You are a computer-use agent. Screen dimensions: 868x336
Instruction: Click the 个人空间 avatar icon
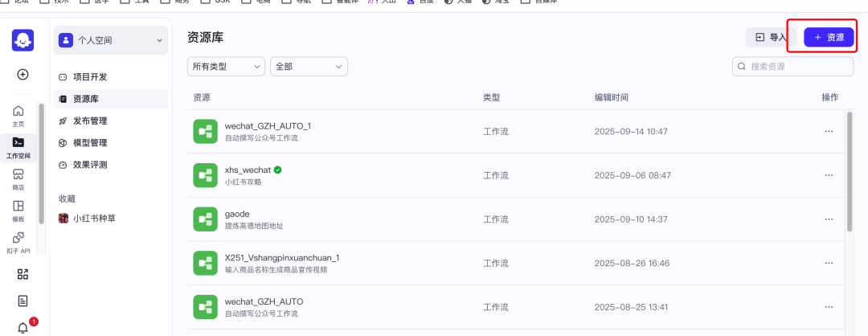tap(66, 40)
